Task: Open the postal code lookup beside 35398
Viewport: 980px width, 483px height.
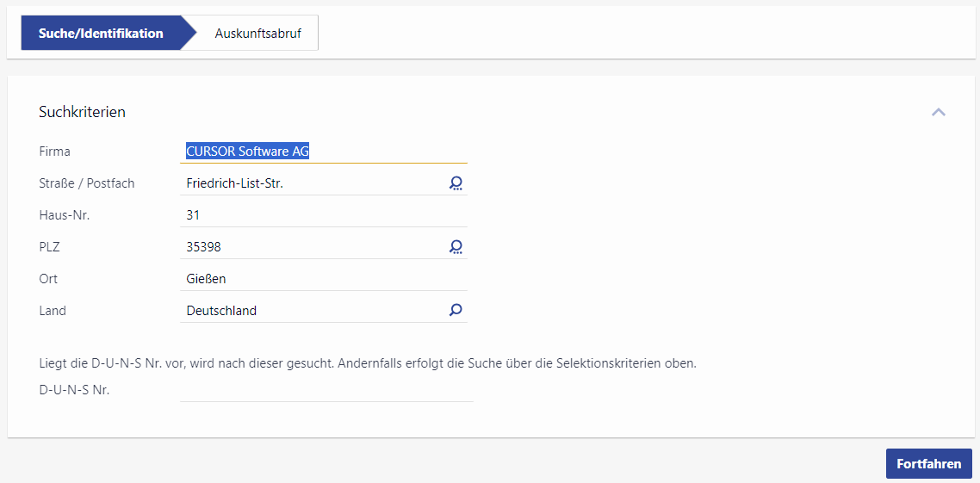Action: (x=456, y=247)
